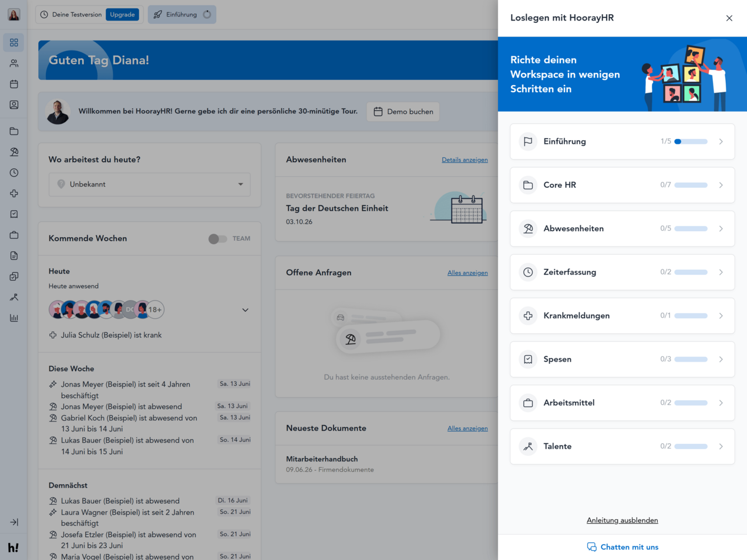
Task: Click the HoorayHR logo at sidebar bottom
Action: [x=14, y=548]
